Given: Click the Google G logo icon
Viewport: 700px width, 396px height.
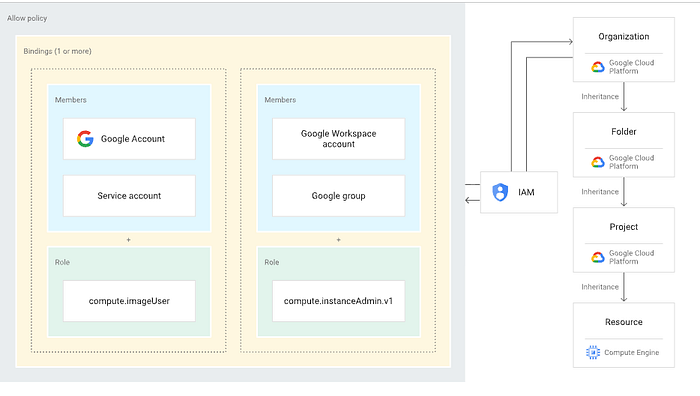Looking at the screenshot, I should (85, 139).
